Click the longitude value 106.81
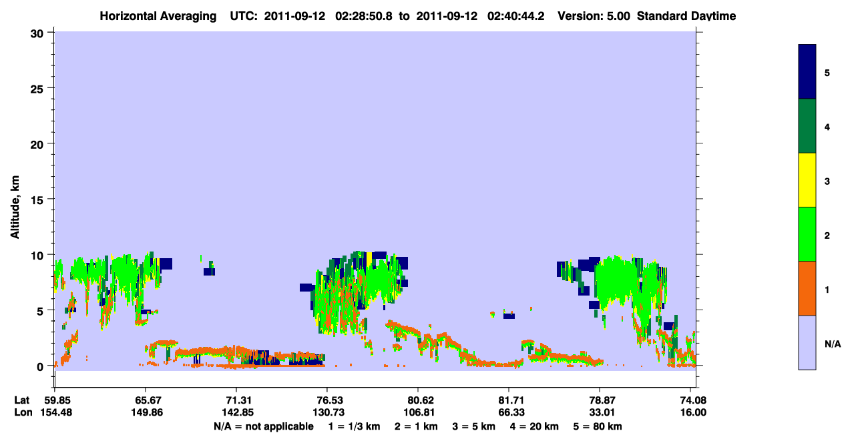This screenshot has width=868, height=445. [418, 412]
